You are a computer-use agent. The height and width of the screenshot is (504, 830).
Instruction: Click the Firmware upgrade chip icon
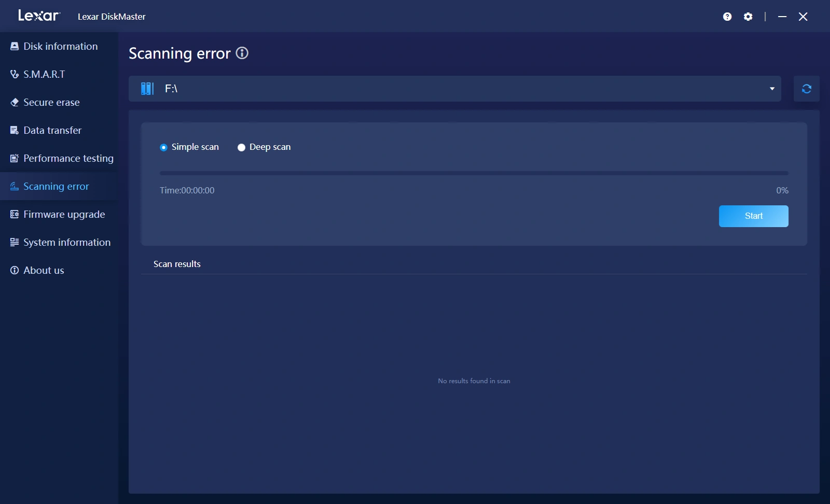pos(15,214)
